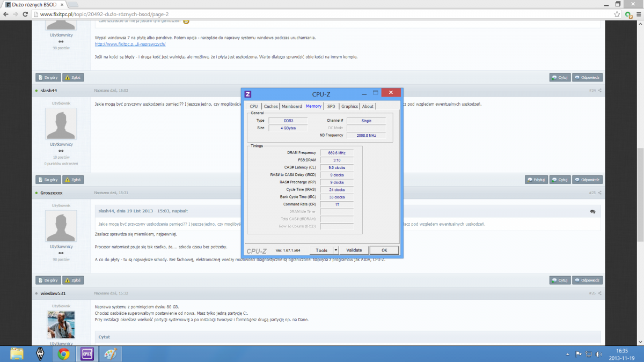Switch to the Graphics tab
The width and height of the screenshot is (644, 362).
pos(350,106)
